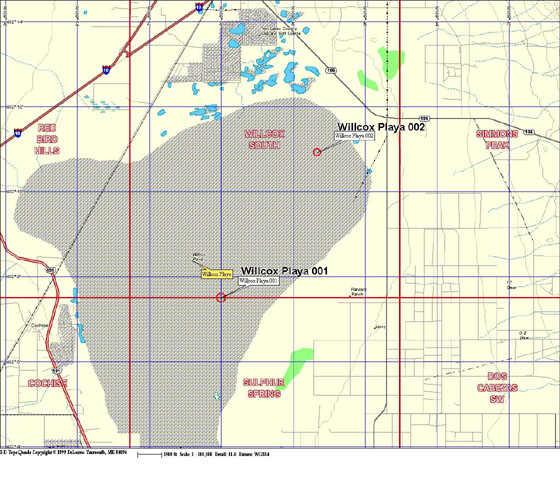This screenshot has height=477, width=560.
Task: Select the WILLCOX SOUTH quad label
Action: pyautogui.click(x=264, y=140)
